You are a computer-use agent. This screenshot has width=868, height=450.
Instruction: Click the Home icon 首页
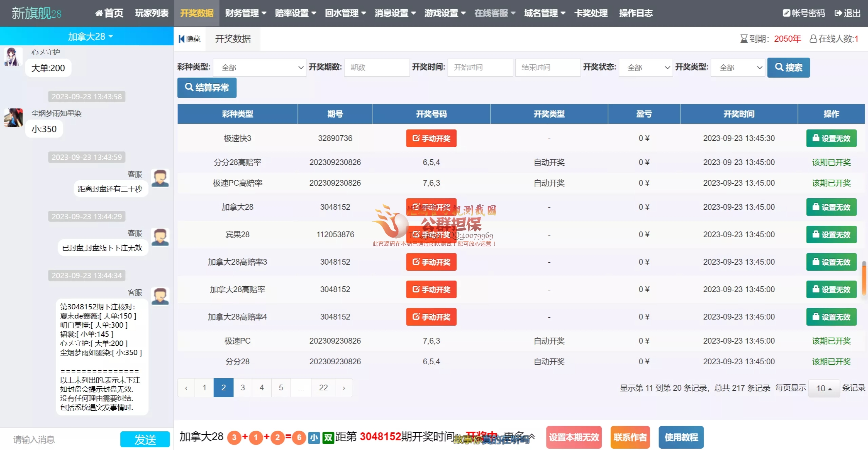[x=99, y=13]
